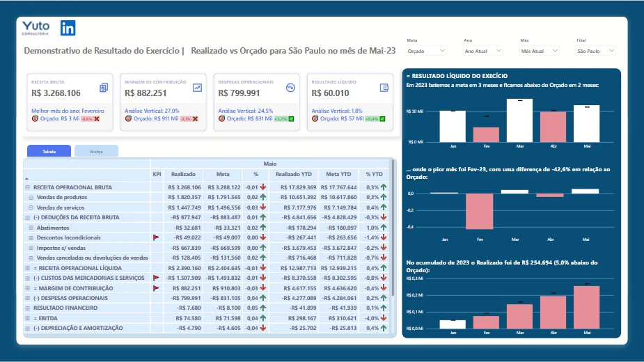Image resolution: width=644 pixels, height=362 pixels.
Task: Open the Filial dropdown showing São Paulo
Action: (x=596, y=51)
